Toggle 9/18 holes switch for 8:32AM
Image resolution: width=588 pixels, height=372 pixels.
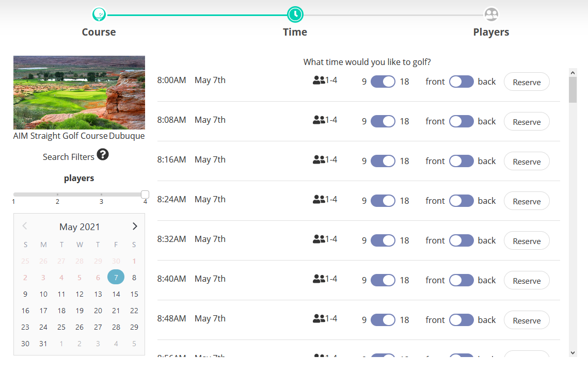383,240
